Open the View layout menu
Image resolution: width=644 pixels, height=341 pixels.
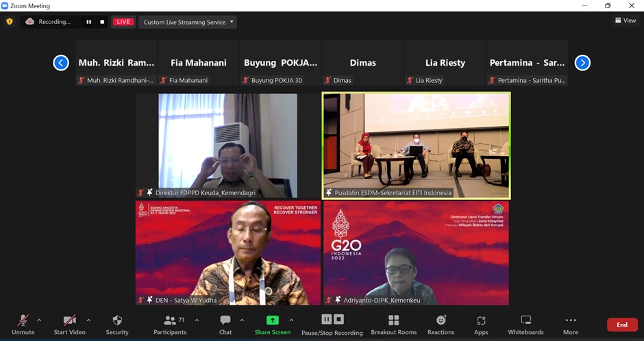point(625,21)
